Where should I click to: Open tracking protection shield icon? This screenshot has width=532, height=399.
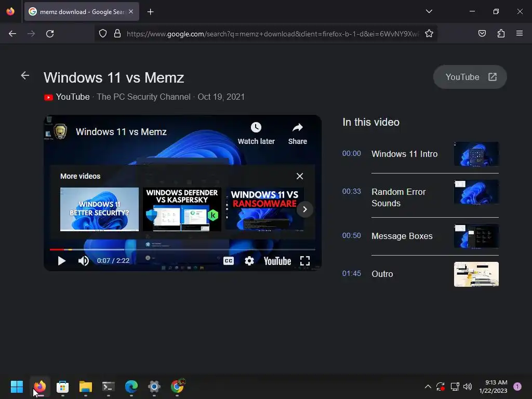[103, 34]
